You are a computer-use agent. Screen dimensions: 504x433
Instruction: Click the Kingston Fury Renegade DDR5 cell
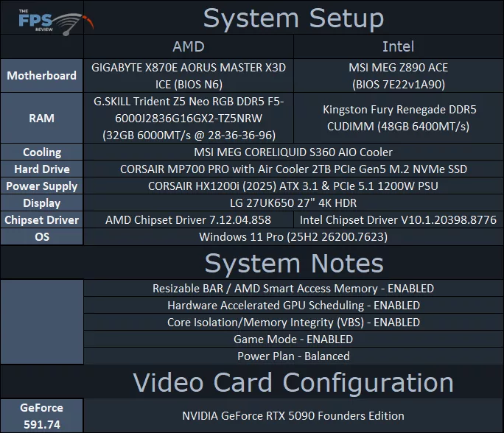pos(398,118)
